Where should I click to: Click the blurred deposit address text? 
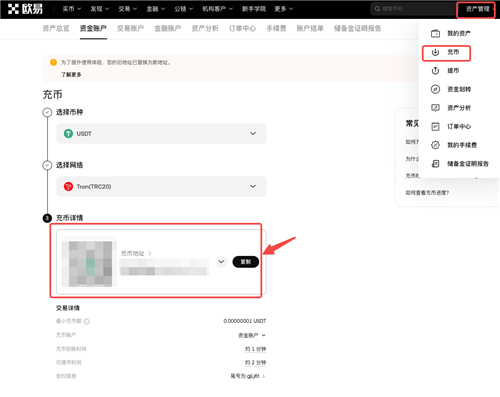(165, 267)
